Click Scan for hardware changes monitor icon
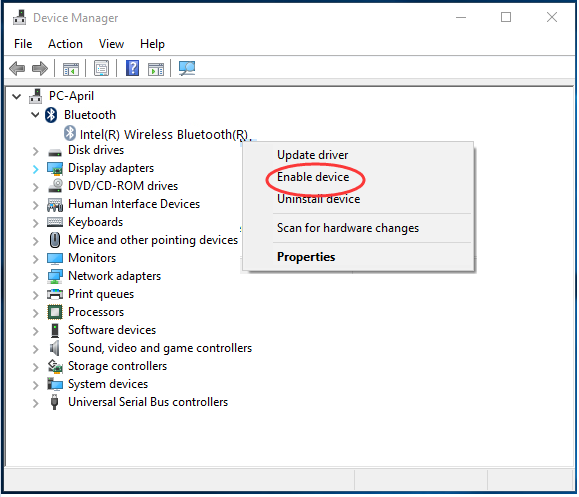Image resolution: width=579 pixels, height=497 pixels. (187, 68)
